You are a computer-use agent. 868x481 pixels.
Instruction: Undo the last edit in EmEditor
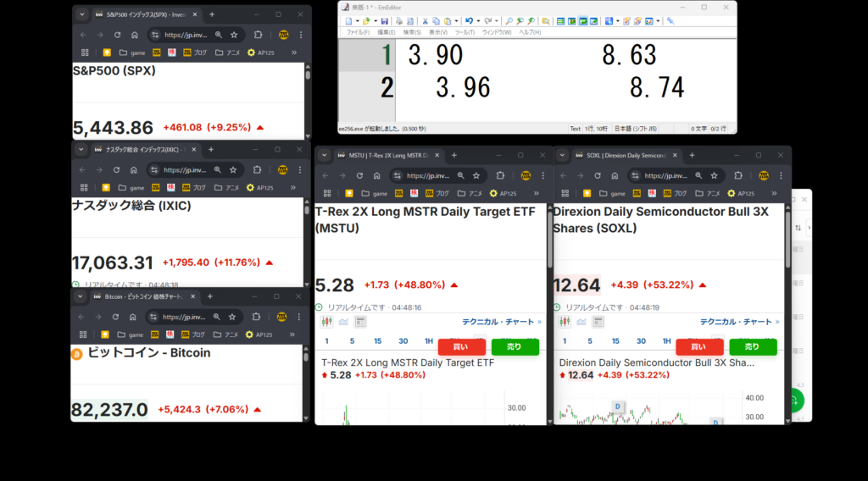469,21
